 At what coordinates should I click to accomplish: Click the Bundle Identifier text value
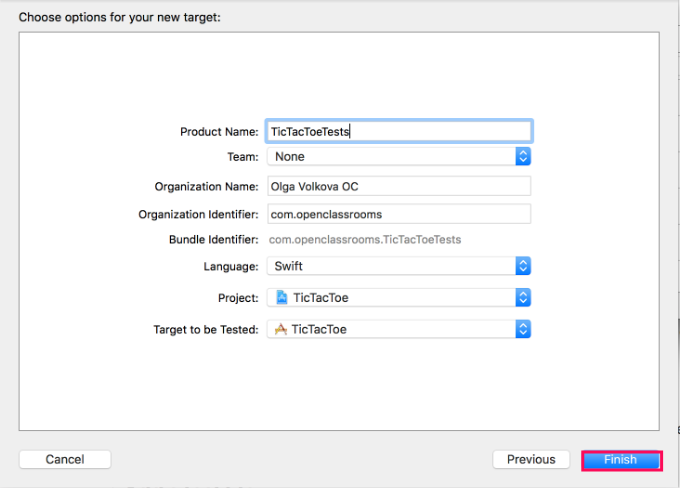click(x=365, y=240)
